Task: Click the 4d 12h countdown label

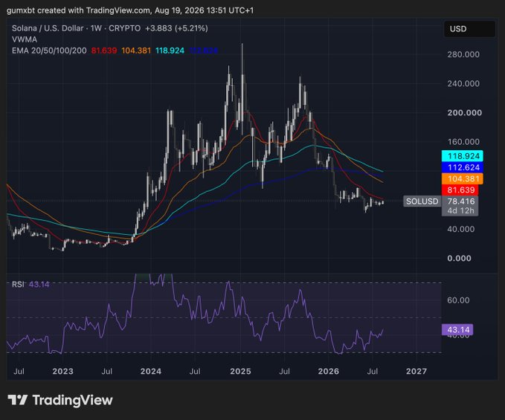Action: coord(460,211)
